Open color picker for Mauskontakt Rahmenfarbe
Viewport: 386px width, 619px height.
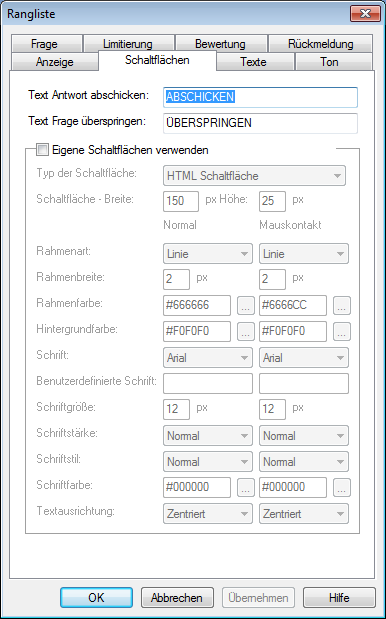click(x=342, y=306)
